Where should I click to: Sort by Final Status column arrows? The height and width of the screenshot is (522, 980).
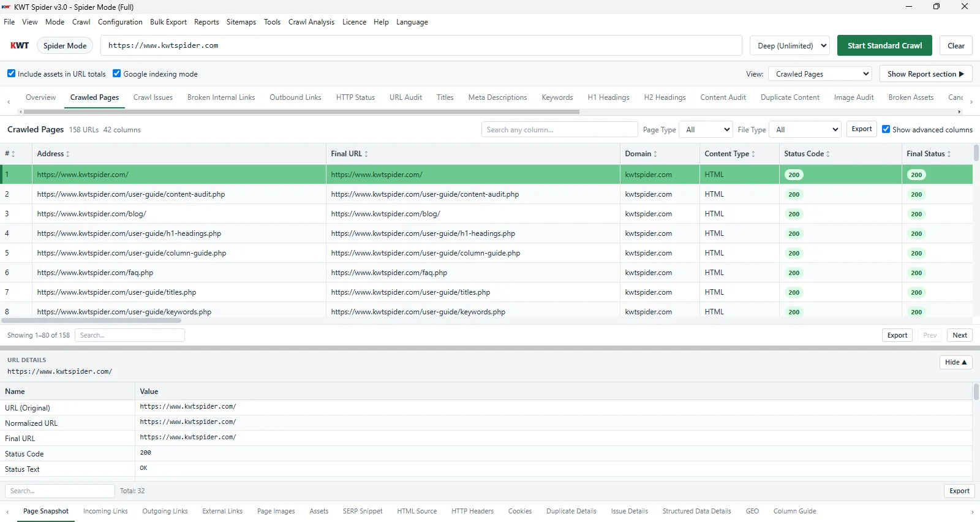tap(949, 154)
